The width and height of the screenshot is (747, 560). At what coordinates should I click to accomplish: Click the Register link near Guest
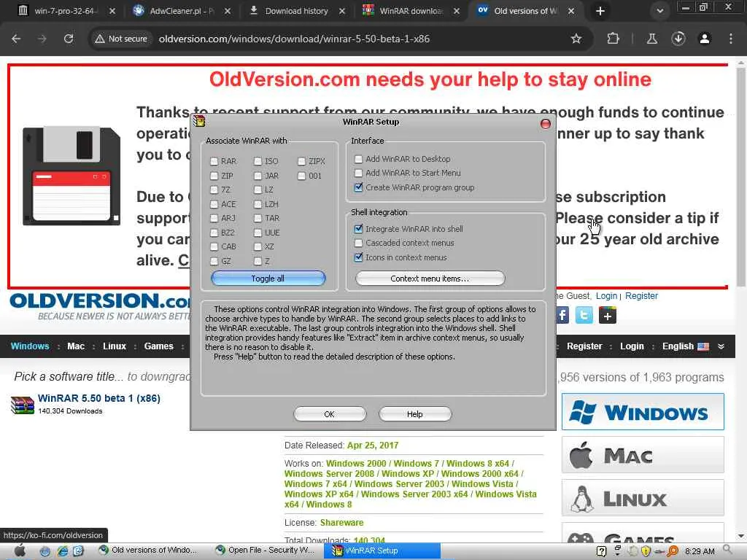coord(641,296)
